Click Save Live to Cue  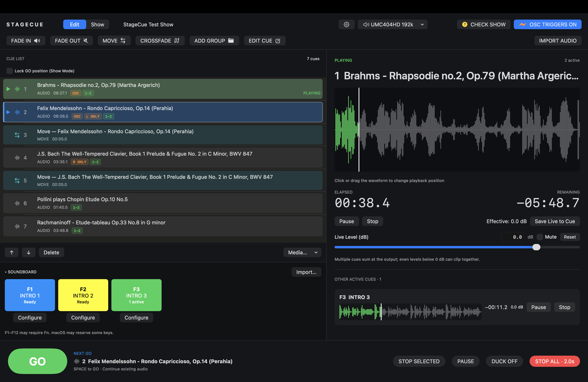click(x=555, y=221)
